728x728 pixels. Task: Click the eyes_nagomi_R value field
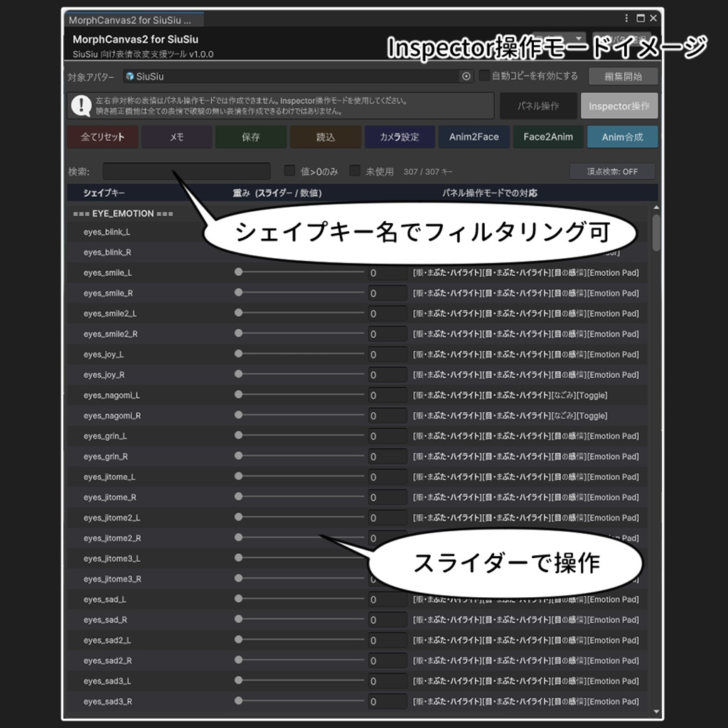point(387,415)
